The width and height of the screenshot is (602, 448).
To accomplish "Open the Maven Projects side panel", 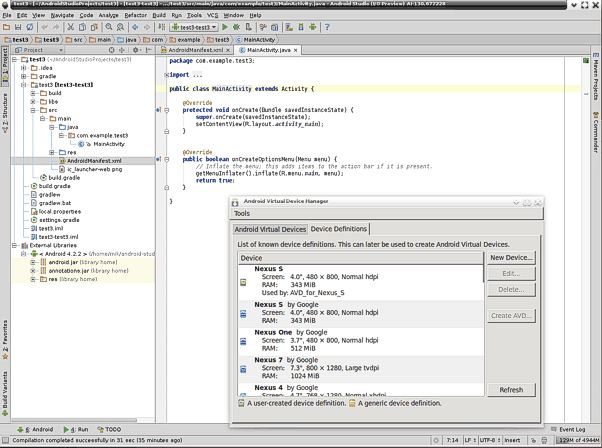I will (x=595, y=79).
